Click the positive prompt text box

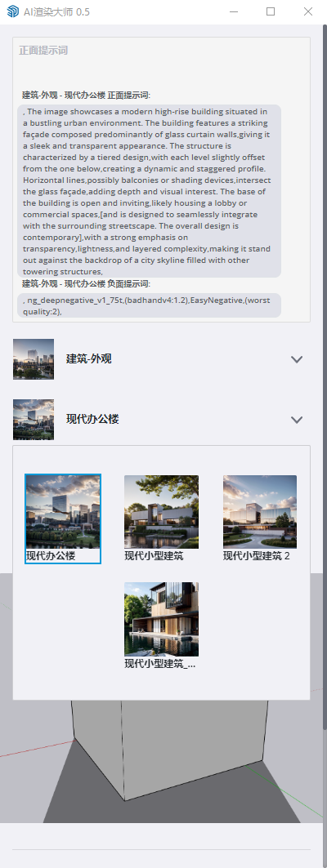coord(149,191)
